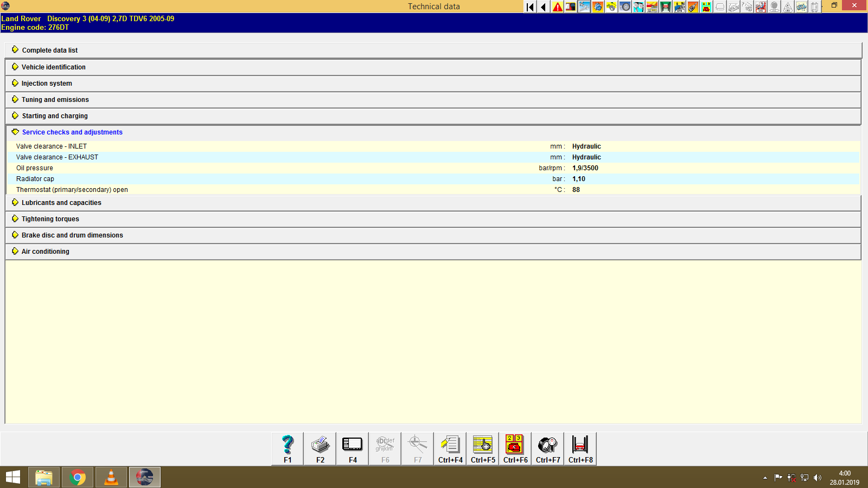Expand the Tightening torques section
868x488 pixels.
50,219
